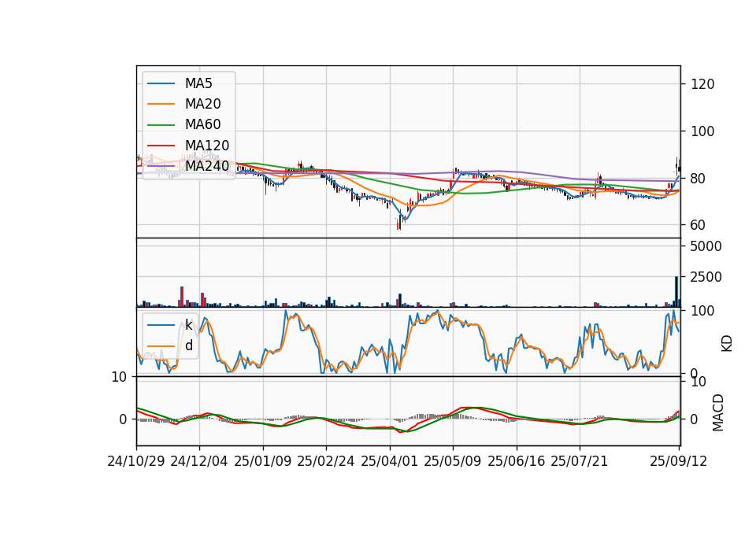Click the MA5 legend label
This screenshot has height=543, width=756.
click(198, 83)
